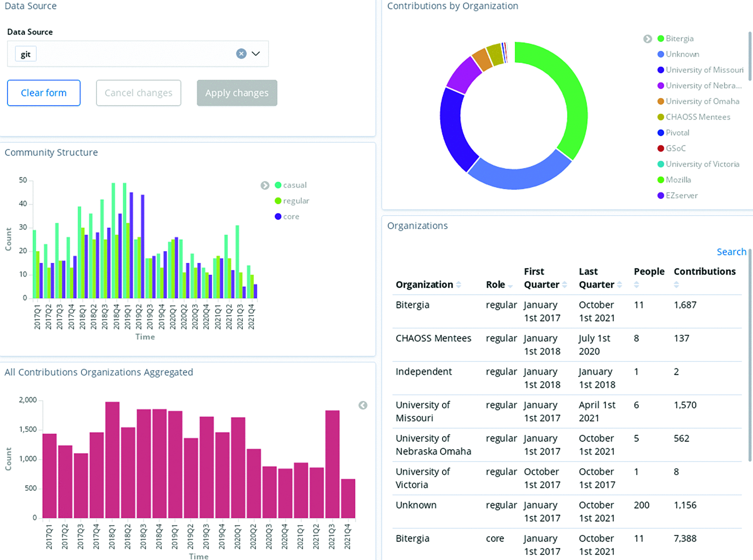Toggle the core series in legend

pyautogui.click(x=287, y=217)
